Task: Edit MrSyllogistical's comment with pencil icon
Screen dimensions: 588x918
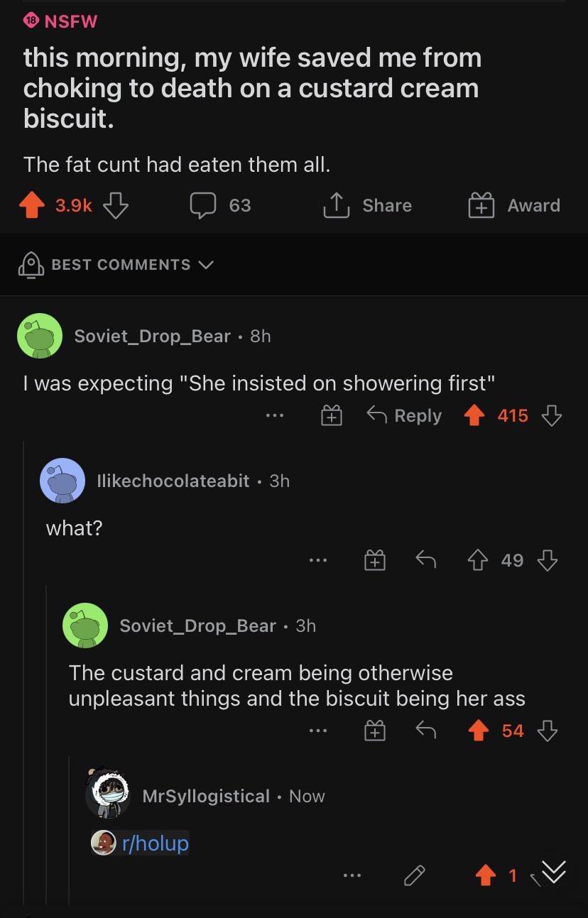Action: coord(415,876)
